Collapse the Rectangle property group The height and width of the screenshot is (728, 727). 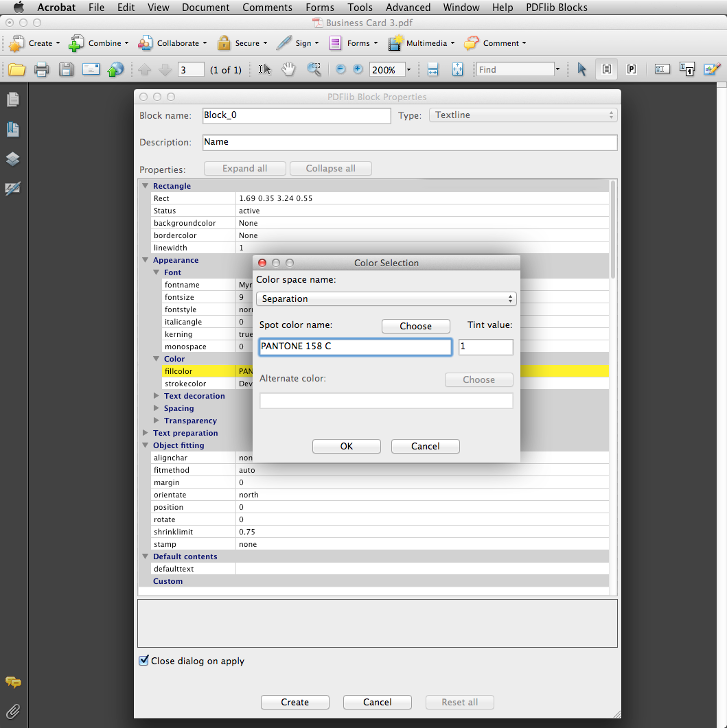(146, 186)
